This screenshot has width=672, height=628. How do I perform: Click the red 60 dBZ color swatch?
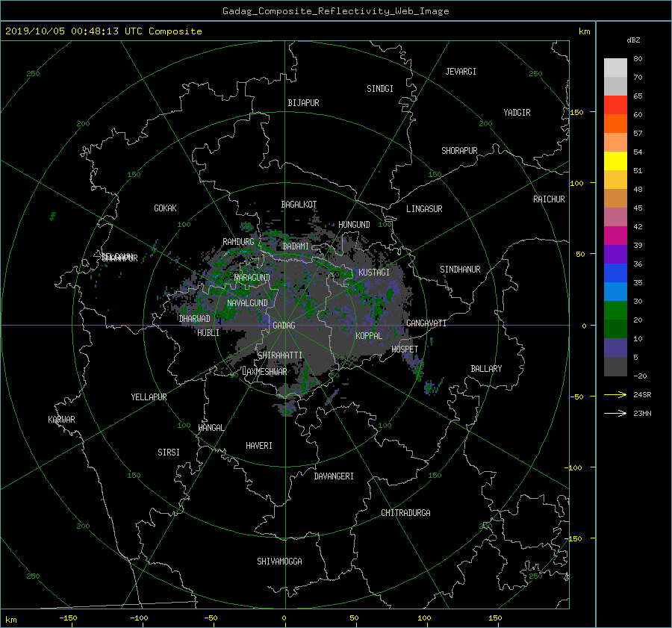tap(615, 105)
